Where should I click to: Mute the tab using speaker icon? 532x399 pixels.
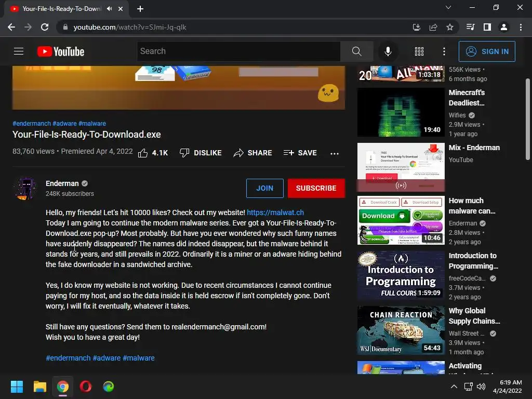coord(109,9)
